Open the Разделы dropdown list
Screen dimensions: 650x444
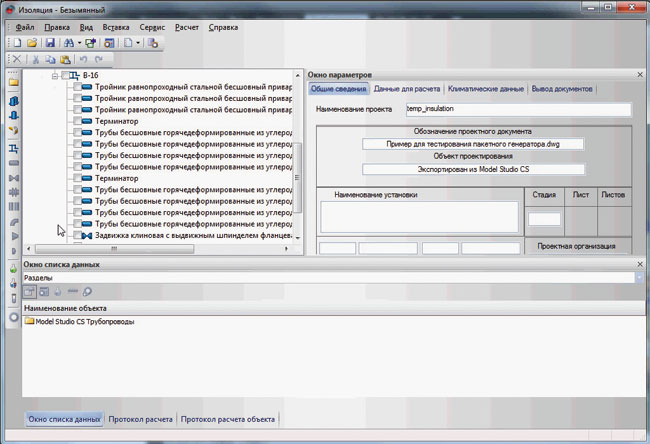[641, 277]
